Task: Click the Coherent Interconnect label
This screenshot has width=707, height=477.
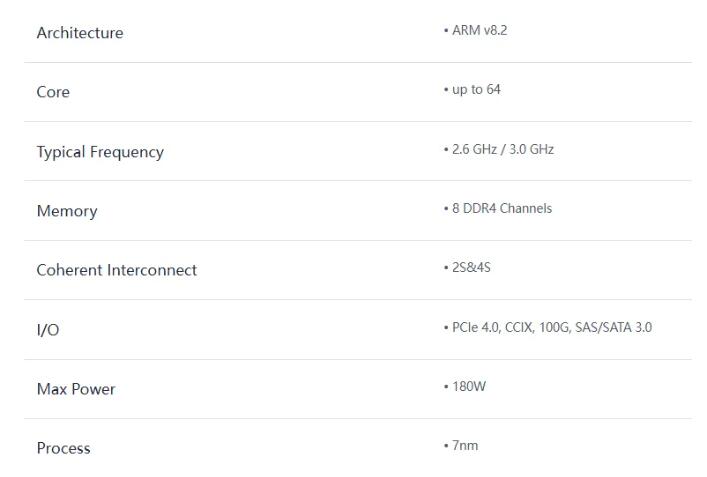Action: 117,270
